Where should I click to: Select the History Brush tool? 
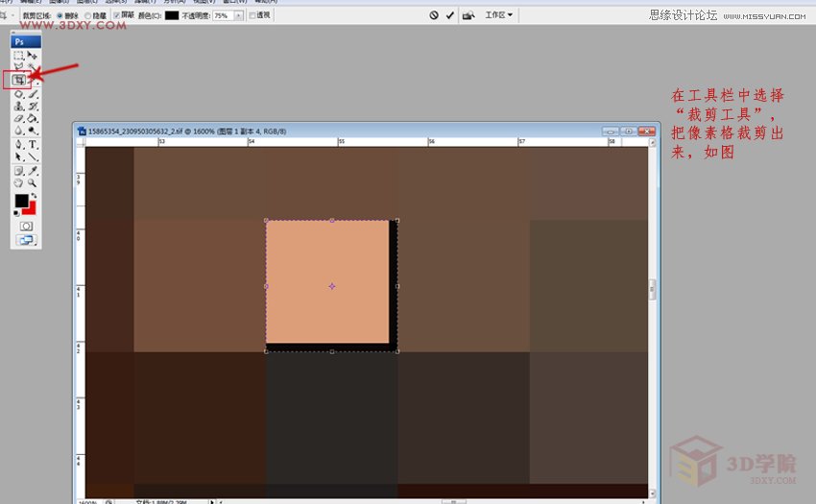pyautogui.click(x=33, y=107)
